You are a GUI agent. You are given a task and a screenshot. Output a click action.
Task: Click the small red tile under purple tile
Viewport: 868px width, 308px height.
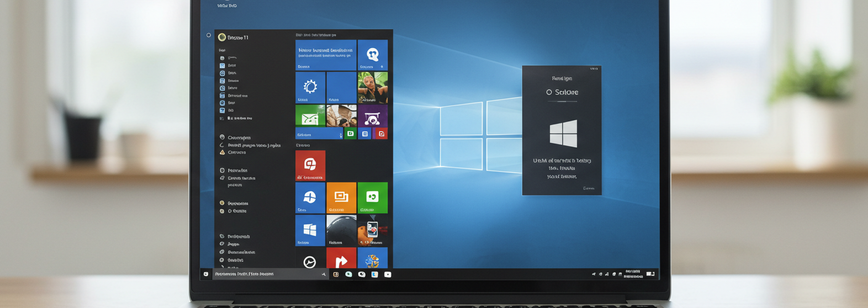pos(382,133)
